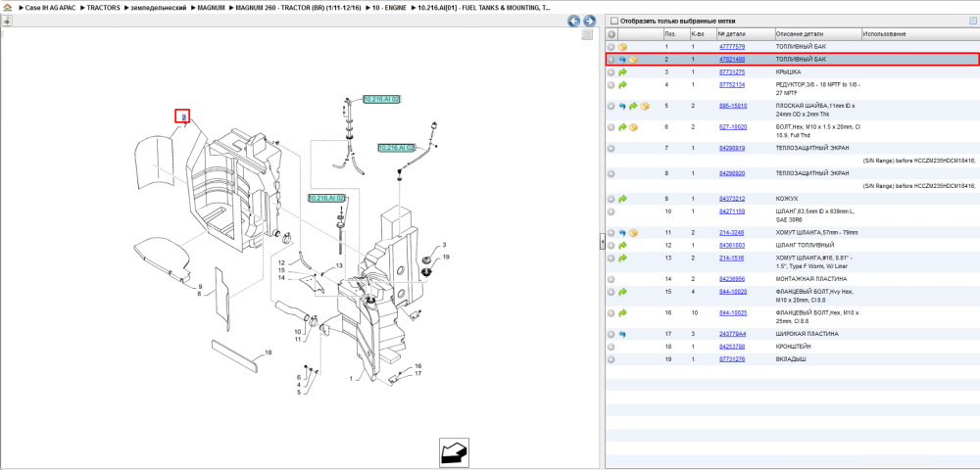Click add icon for part 87731276 ВКЛАДЫШ
The width and height of the screenshot is (980, 470).
pos(612,359)
